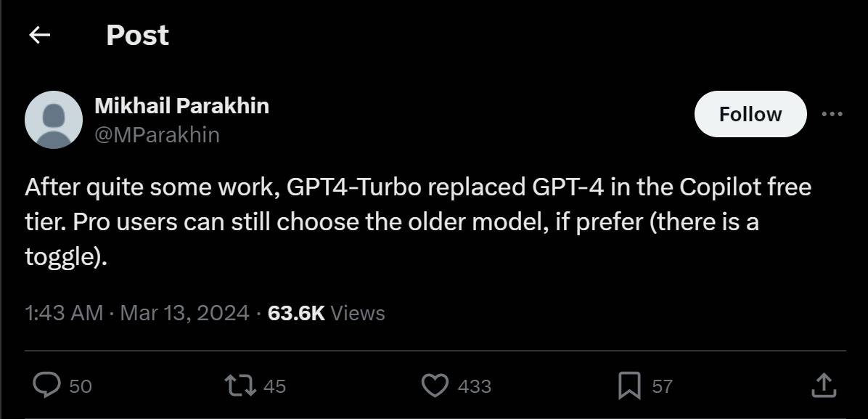Follow Mikhail Parakhin
Viewport: 868px width, 419px height.
point(750,114)
